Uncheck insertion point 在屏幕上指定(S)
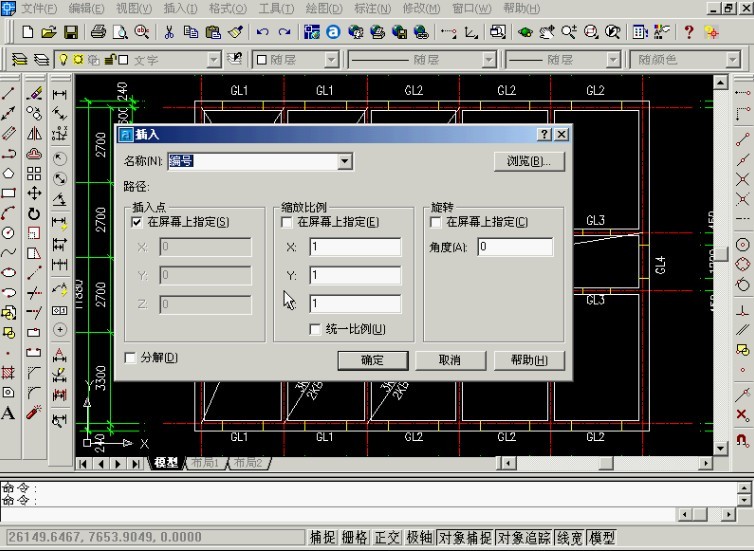Image resolution: width=754 pixels, height=551 pixels. [x=137, y=222]
